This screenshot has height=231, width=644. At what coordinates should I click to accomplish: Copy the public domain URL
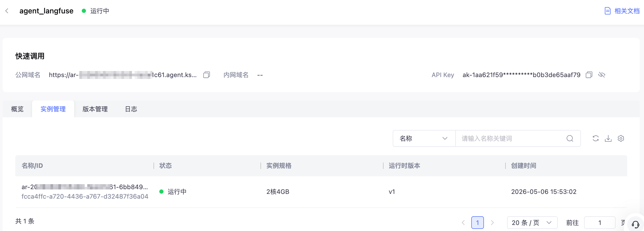click(x=207, y=75)
